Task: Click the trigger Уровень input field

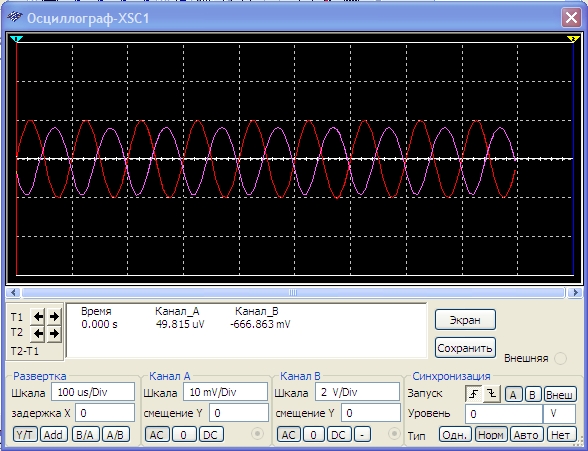Action: [x=504, y=414]
